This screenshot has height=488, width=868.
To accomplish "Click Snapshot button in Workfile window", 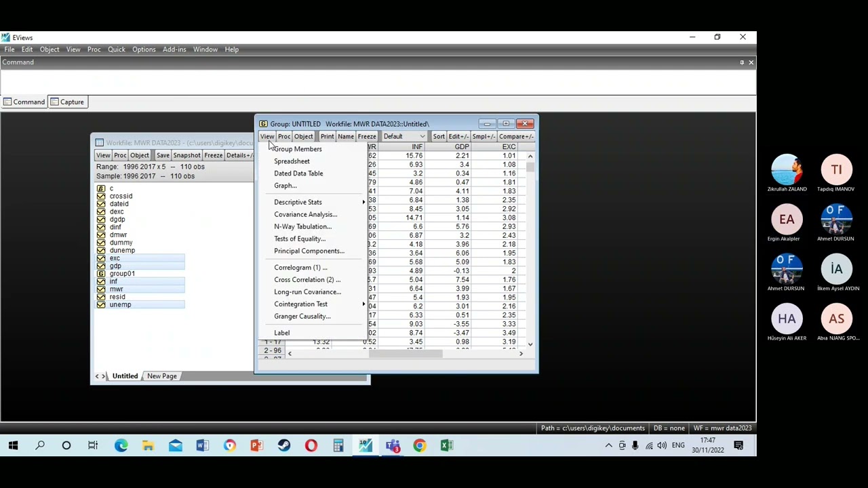I will (186, 155).
